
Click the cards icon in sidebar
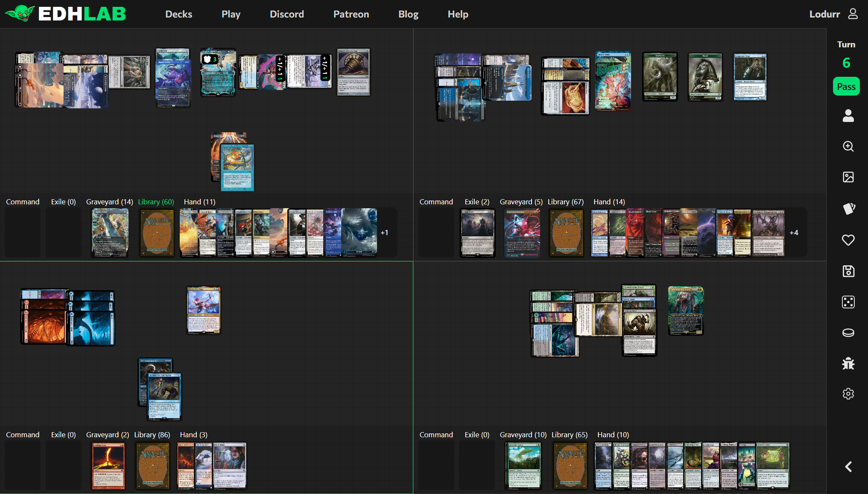tap(848, 209)
